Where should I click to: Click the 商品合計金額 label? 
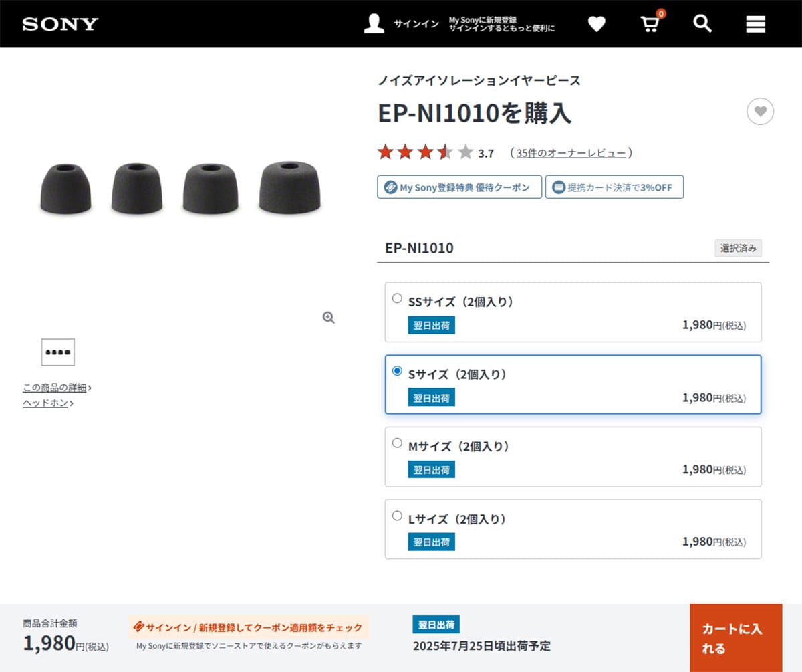click(x=50, y=623)
